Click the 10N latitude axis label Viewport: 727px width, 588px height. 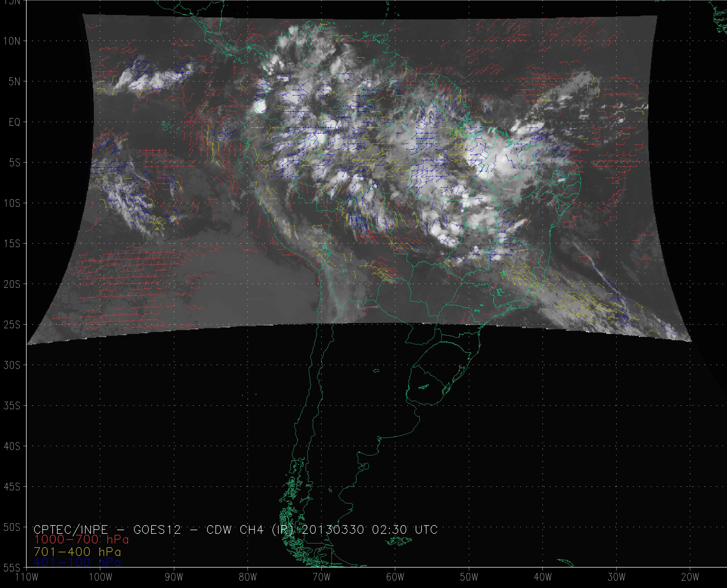[x=12, y=41]
